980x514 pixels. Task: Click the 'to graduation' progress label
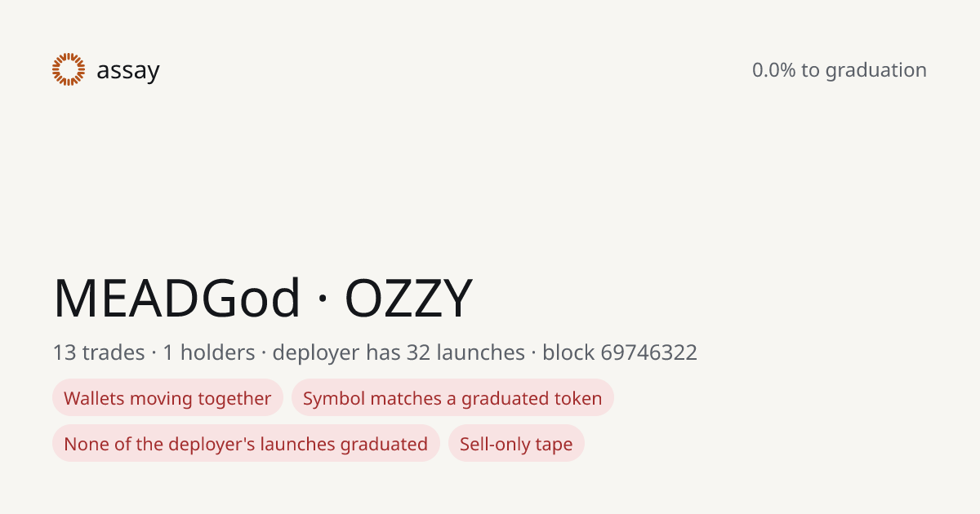point(864,71)
